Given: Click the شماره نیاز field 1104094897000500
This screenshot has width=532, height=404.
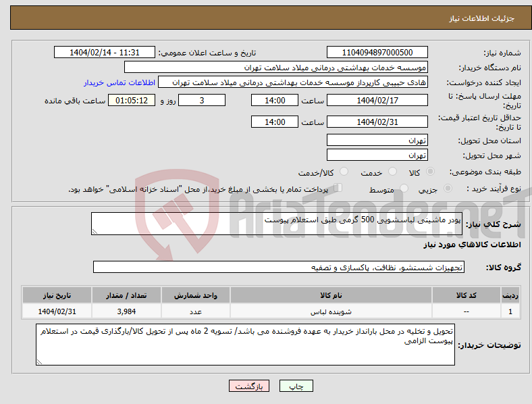Looking at the screenshot, I should point(377,53).
